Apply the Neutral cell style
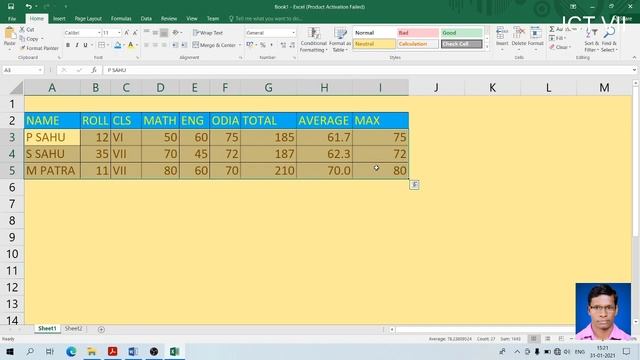Viewport: 640px width, 360px height. tap(374, 44)
